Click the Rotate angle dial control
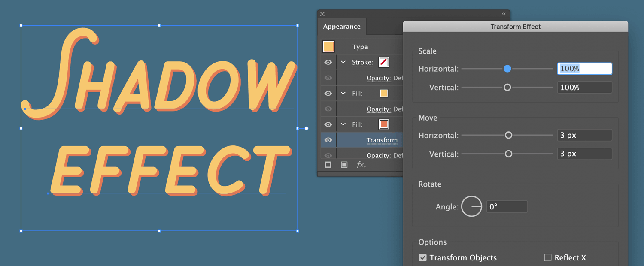This screenshot has width=644, height=266. click(x=471, y=206)
